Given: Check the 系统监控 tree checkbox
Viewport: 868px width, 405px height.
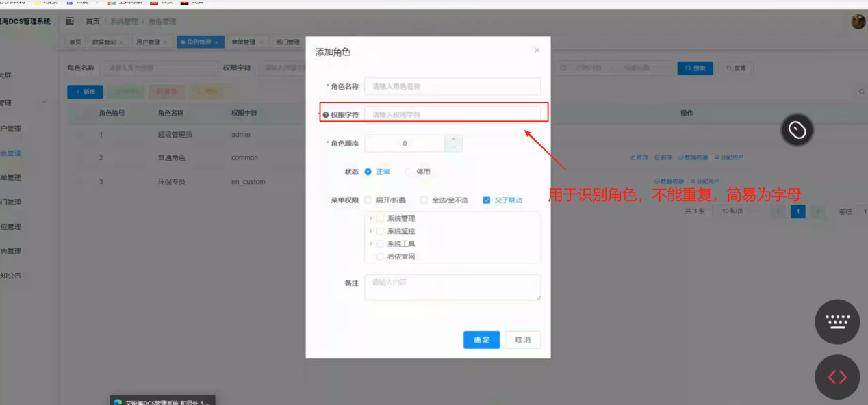Looking at the screenshot, I should click(380, 231).
